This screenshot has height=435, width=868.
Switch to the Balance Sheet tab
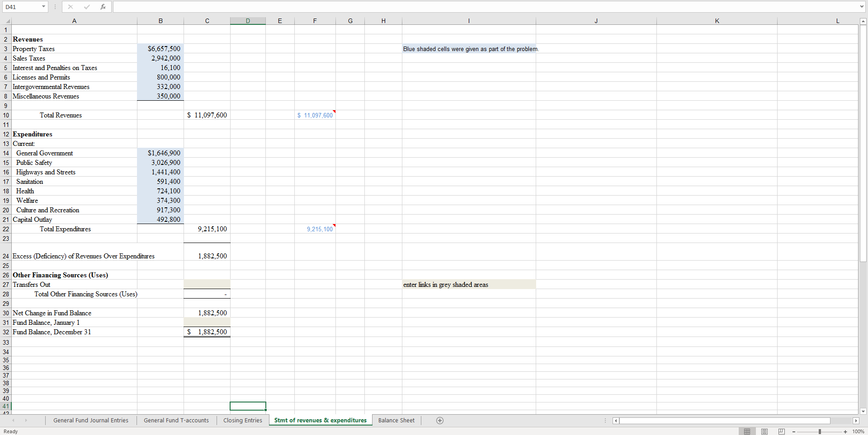coord(396,420)
